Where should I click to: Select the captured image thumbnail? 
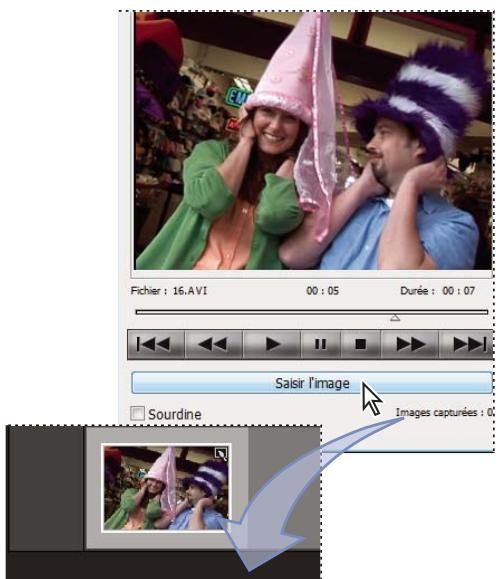[x=166, y=487]
